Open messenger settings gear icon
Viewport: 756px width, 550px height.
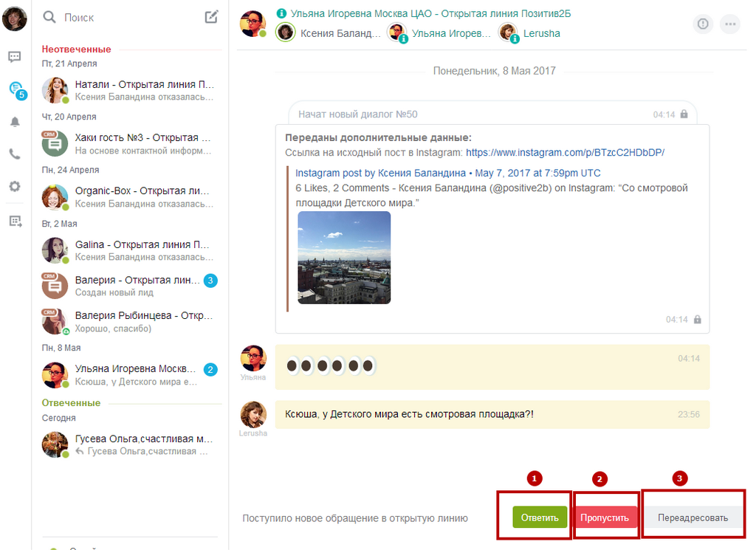pyautogui.click(x=15, y=186)
